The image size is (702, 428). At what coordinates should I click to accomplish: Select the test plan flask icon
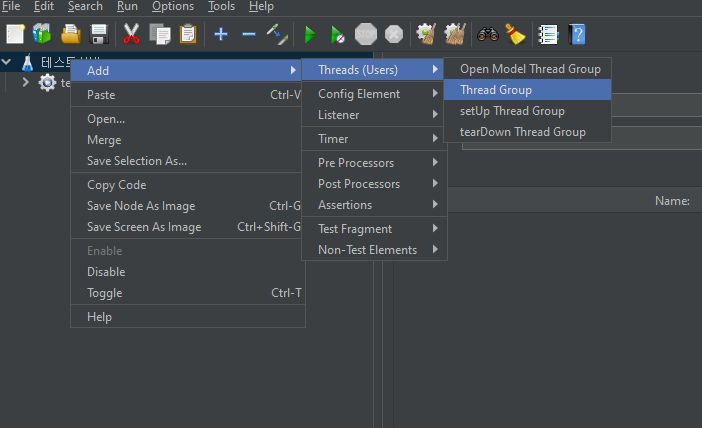click(28, 62)
